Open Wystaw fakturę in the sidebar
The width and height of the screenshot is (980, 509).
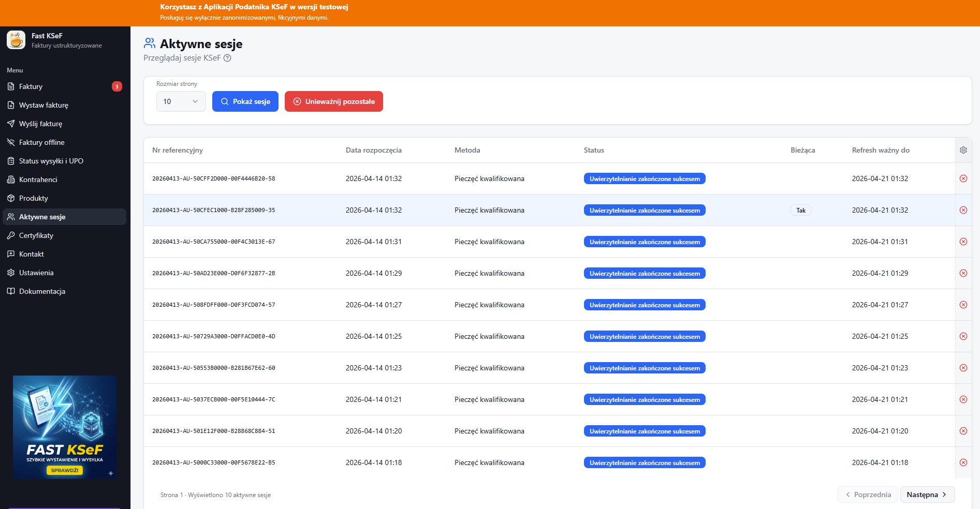43,105
